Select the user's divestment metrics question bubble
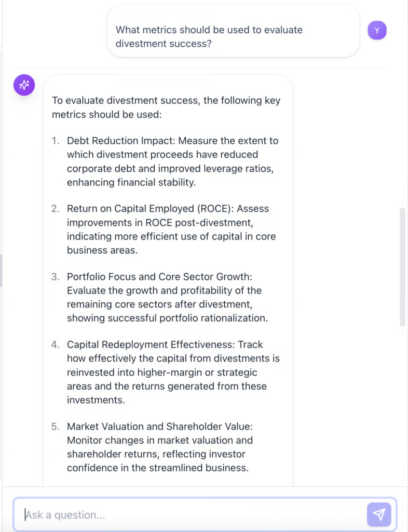Image resolution: width=408 pixels, height=532 pixels. 233,37
